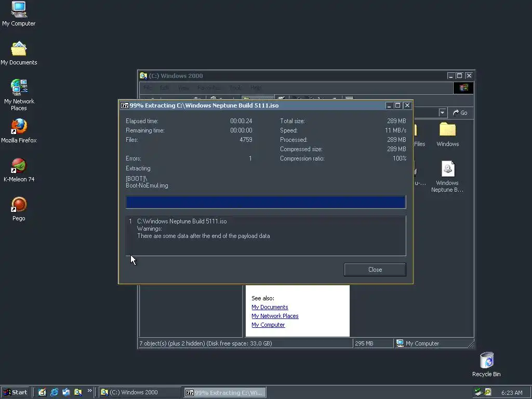The height and width of the screenshot is (399, 532).
Task: Click the 7-Zip icon in dialog title bar
Action: (125, 105)
